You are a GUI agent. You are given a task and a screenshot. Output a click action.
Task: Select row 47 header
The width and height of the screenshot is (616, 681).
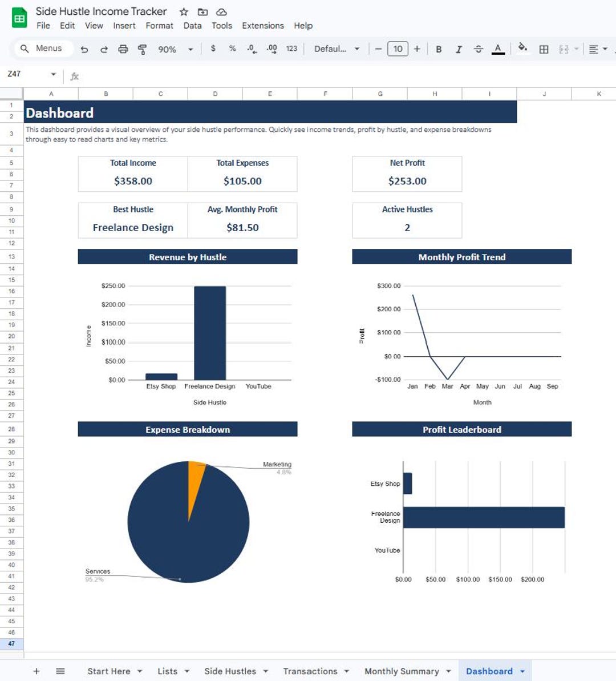click(11, 644)
